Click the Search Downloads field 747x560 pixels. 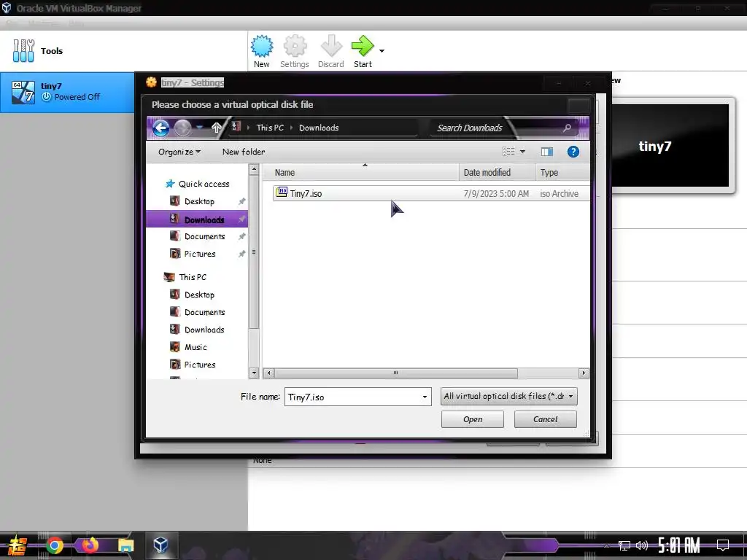[495, 128]
